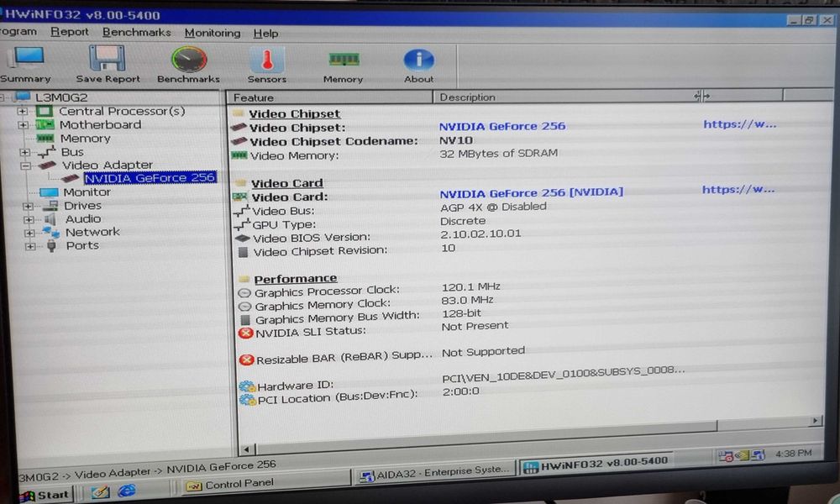
Task: Select the Video Adapter tree node
Action: point(108,165)
